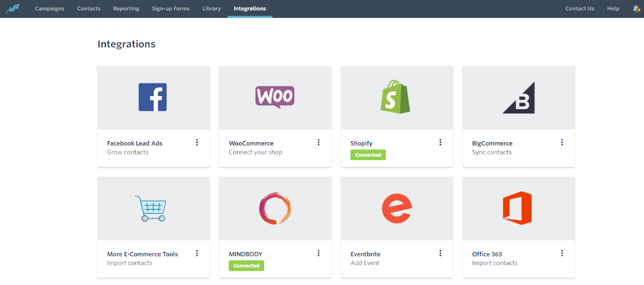Switch to the Library tab

click(x=212, y=8)
